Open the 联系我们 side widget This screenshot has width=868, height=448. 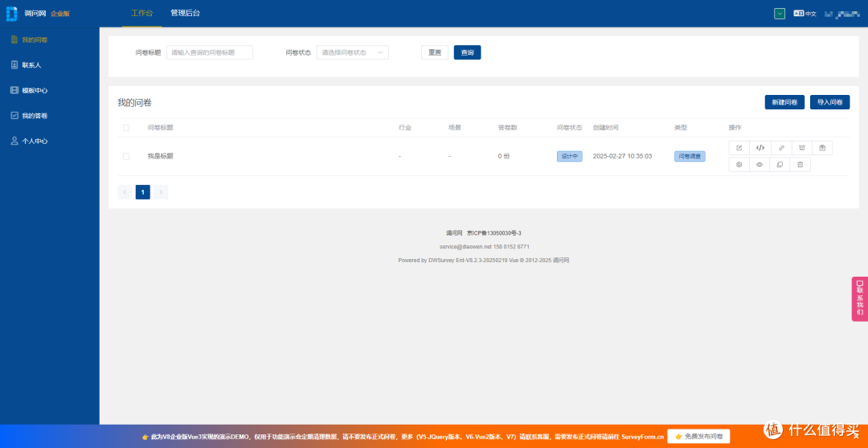[860, 298]
